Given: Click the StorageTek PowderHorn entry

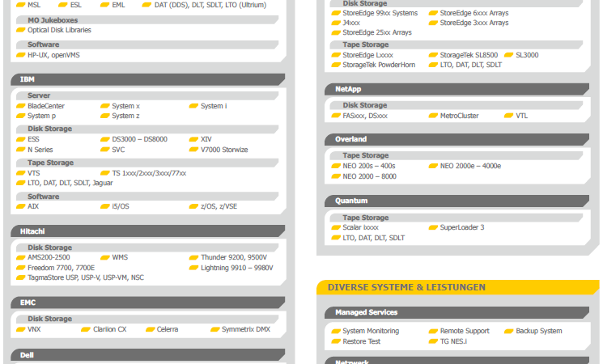Looking at the screenshot, I should tap(379, 65).
